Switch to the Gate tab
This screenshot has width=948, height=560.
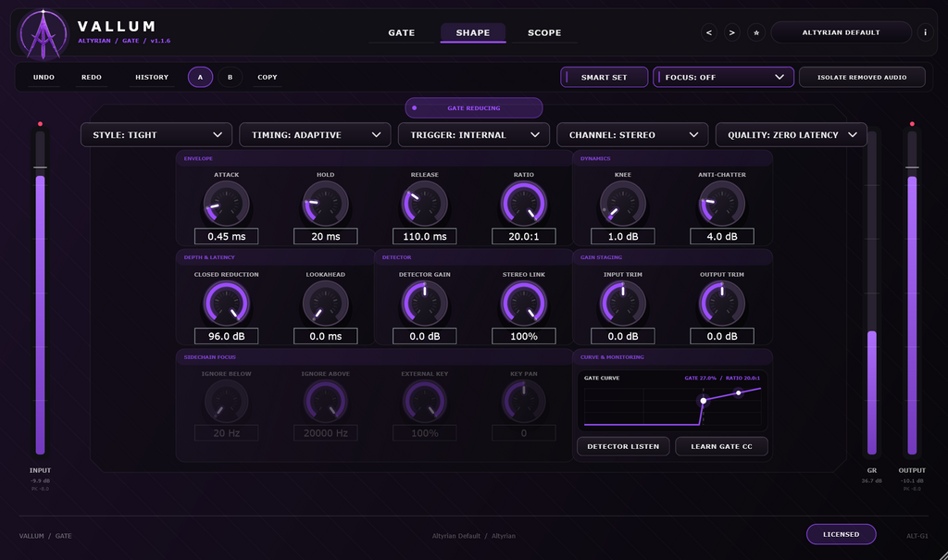coord(402,32)
